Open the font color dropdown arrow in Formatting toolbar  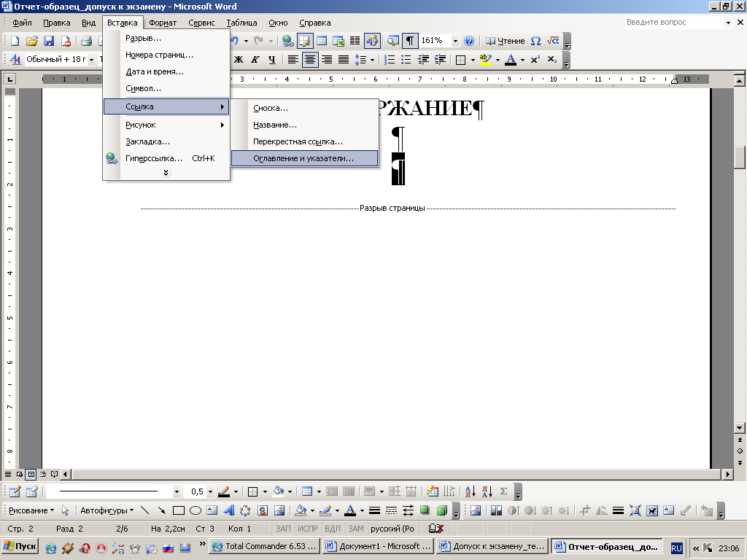tap(522, 60)
